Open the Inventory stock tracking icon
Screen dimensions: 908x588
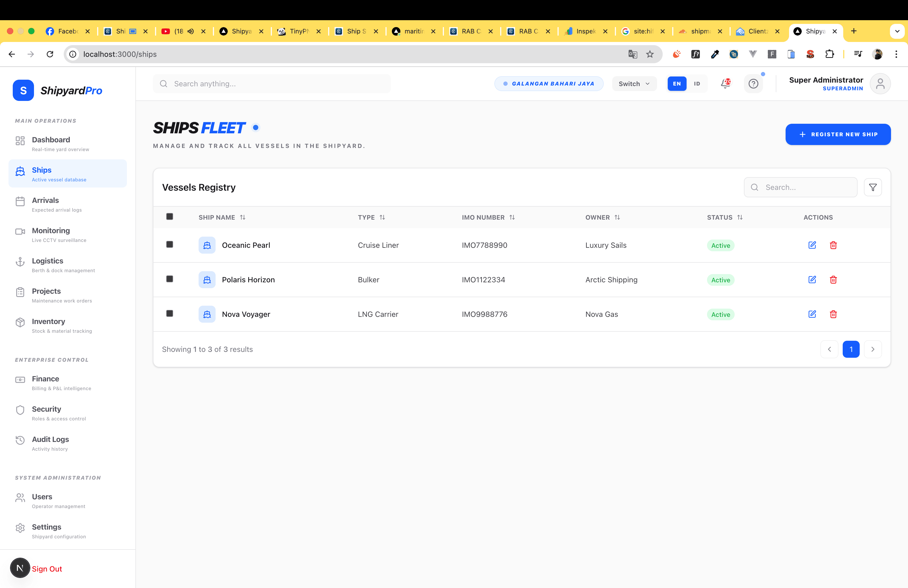coord(20,322)
